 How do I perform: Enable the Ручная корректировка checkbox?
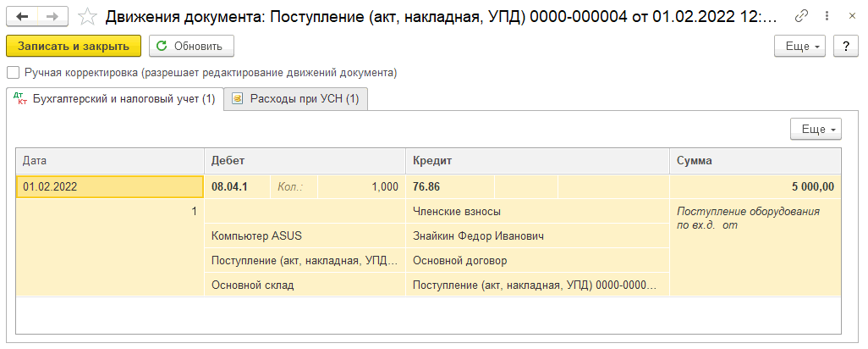click(x=13, y=73)
